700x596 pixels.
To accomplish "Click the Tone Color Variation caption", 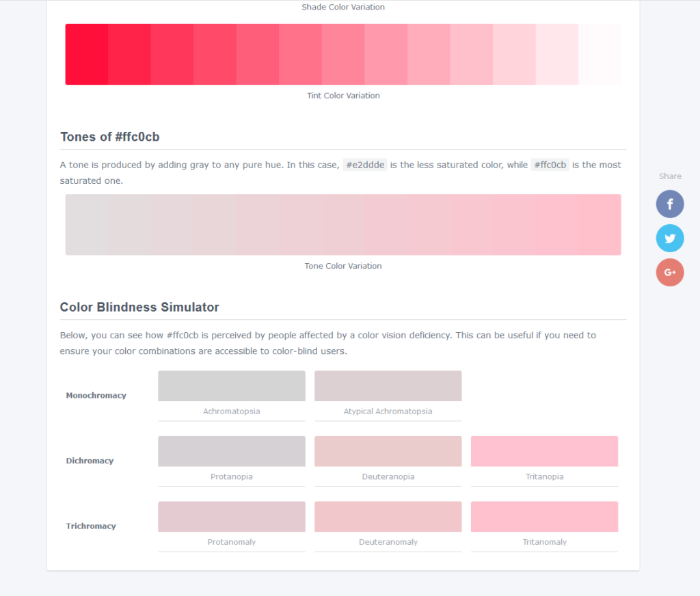I will 343,266.
